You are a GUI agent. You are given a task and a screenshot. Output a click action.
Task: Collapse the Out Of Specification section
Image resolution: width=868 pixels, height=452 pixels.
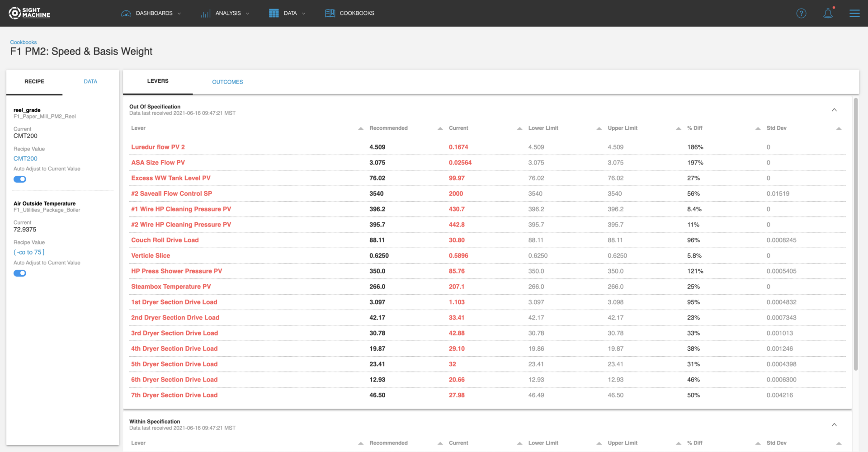point(834,110)
